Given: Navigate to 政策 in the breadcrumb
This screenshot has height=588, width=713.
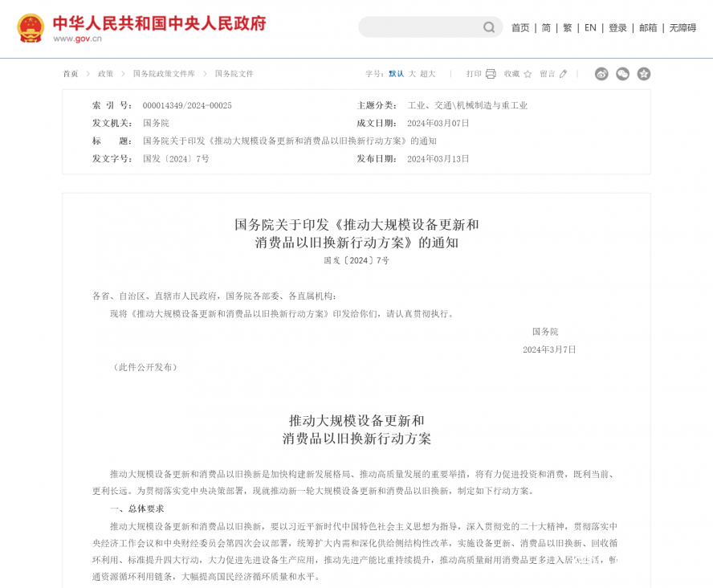Looking at the screenshot, I should point(104,73).
